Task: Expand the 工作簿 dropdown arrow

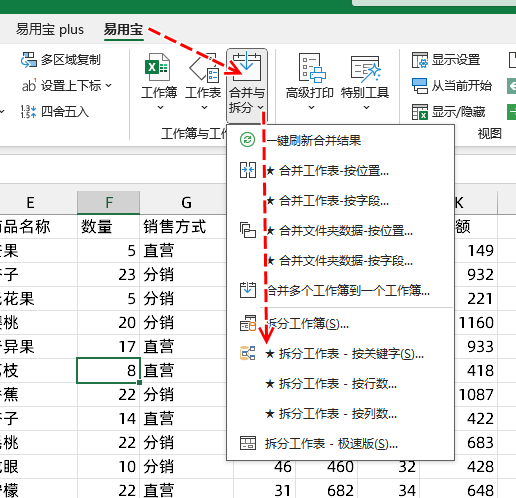Action: [x=160, y=108]
